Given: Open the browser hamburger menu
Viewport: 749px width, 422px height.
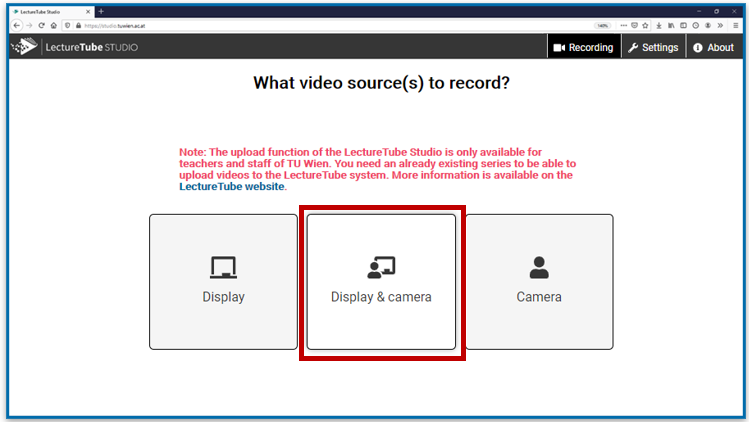Looking at the screenshot, I should [736, 26].
